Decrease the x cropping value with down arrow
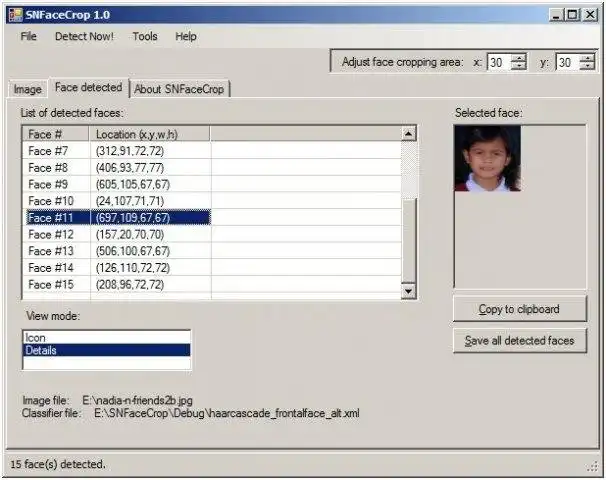Screen dimensions: 606x480 point(518,66)
